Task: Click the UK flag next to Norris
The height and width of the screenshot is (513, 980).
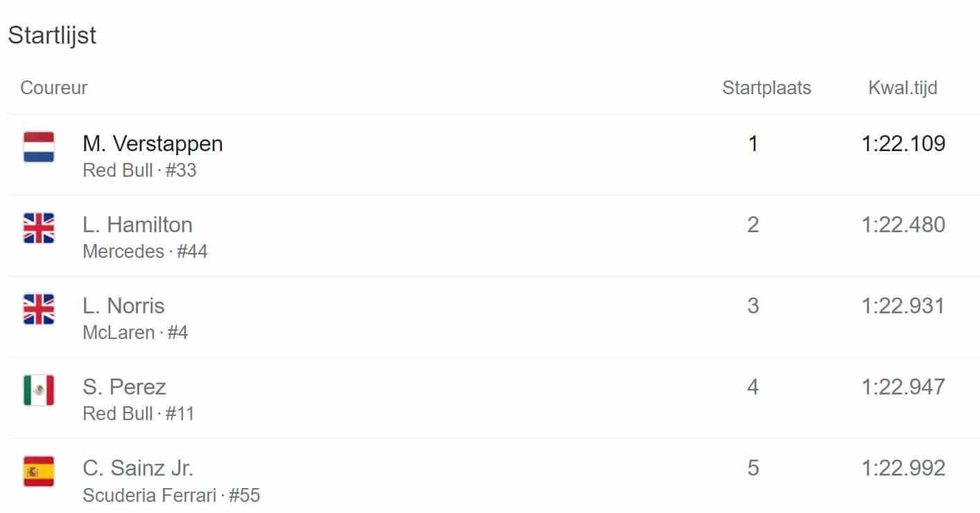Action: pos(39,309)
